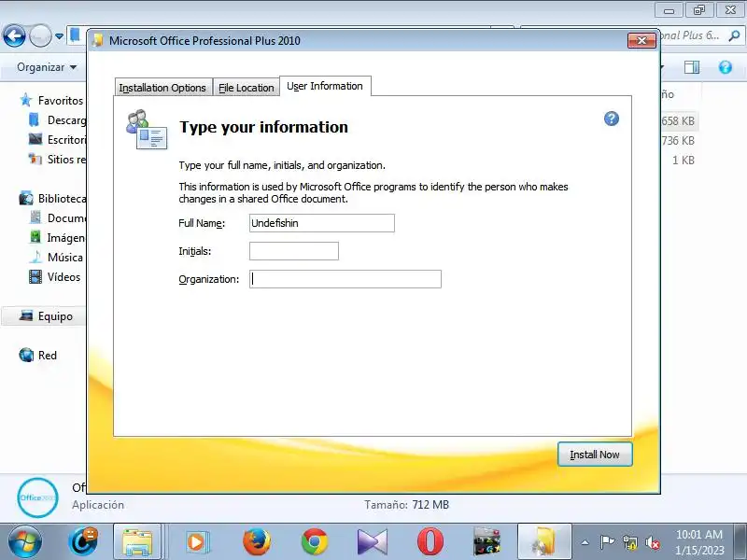Launch Google Chrome from the taskbar
Screen dimensions: 747x560
point(315,542)
